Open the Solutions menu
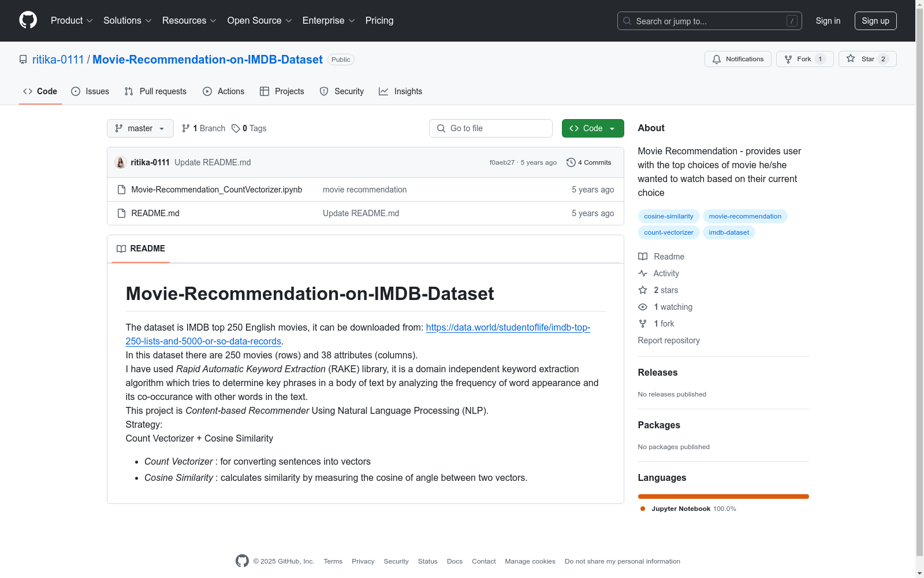Viewport: 924px width, 578px height. coord(128,20)
